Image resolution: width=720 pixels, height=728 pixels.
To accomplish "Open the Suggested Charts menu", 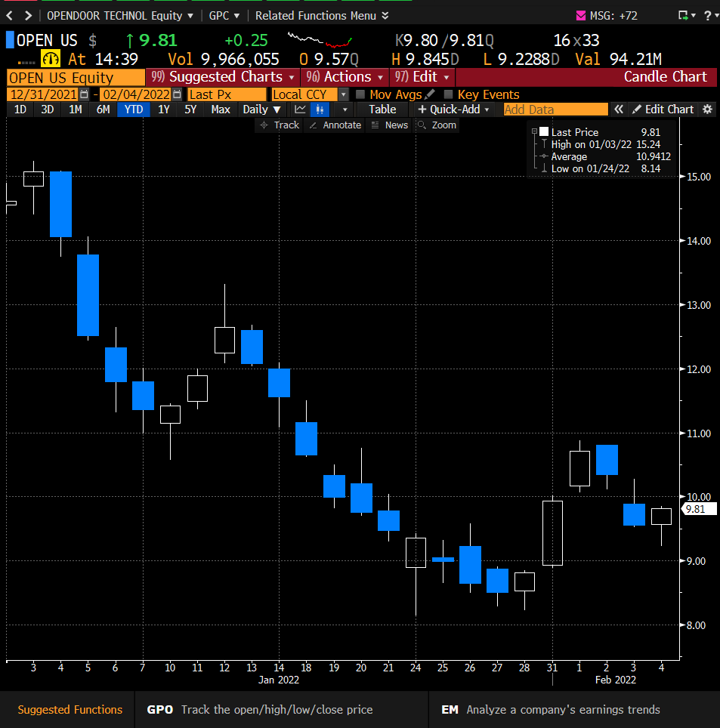I will point(223,77).
